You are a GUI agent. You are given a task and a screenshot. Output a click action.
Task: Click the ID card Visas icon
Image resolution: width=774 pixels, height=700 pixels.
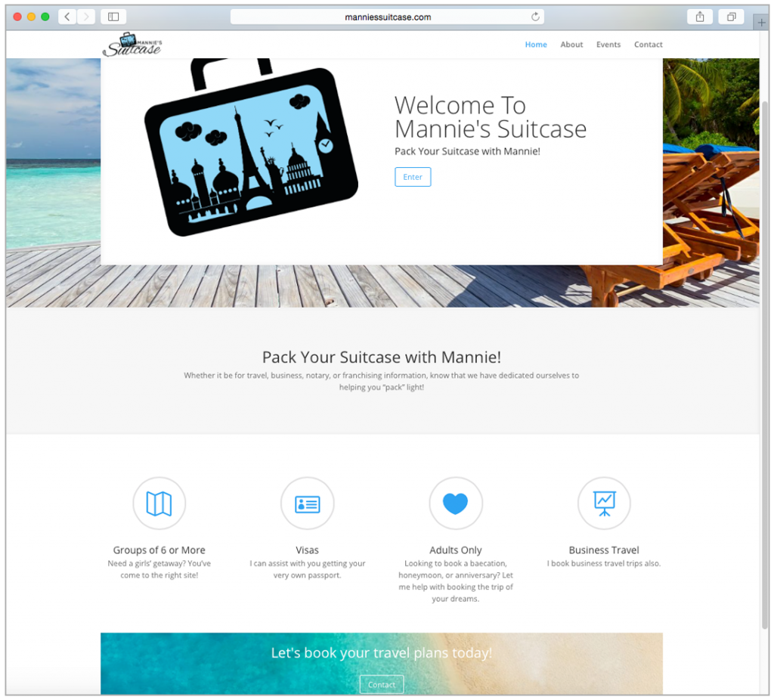pyautogui.click(x=307, y=503)
